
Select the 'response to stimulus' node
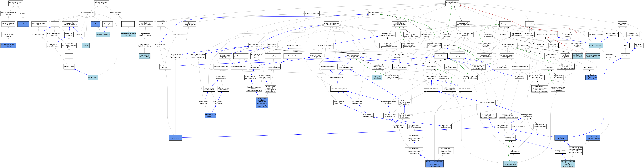(x=622, y=24)
